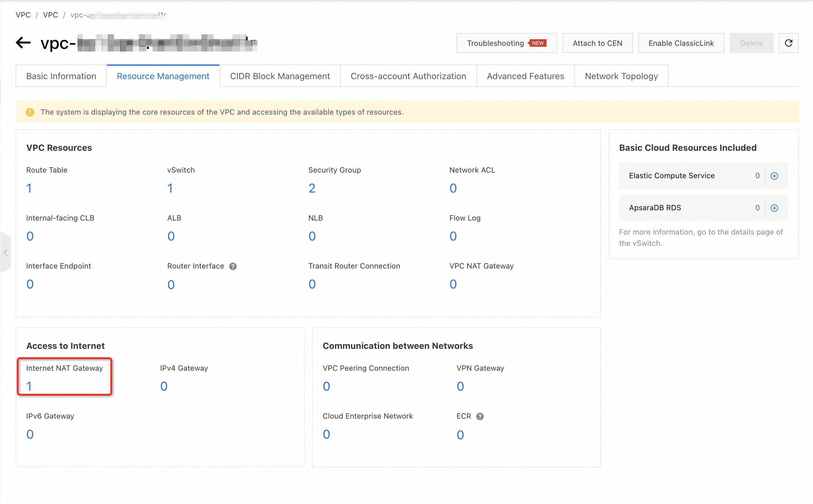
Task: Click the back arrow next to VPC name
Action: point(23,43)
